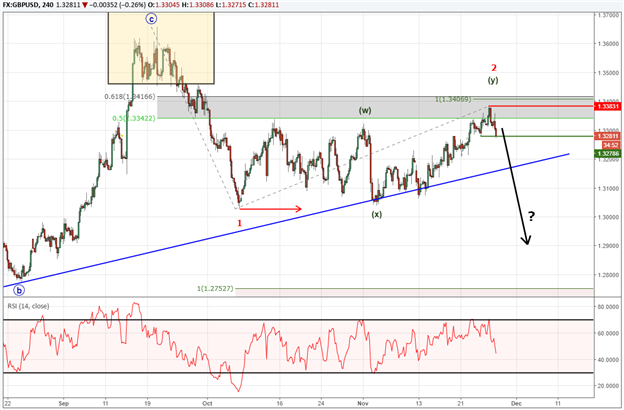Click the red wave '1' label
The width and height of the screenshot is (624, 410).
coord(240,223)
